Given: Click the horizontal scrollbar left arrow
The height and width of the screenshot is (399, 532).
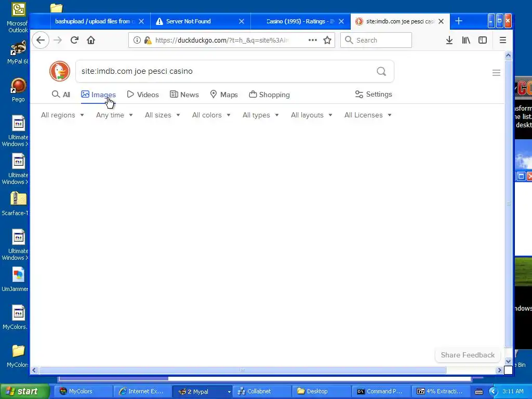Looking at the screenshot, I should click(x=34, y=370).
